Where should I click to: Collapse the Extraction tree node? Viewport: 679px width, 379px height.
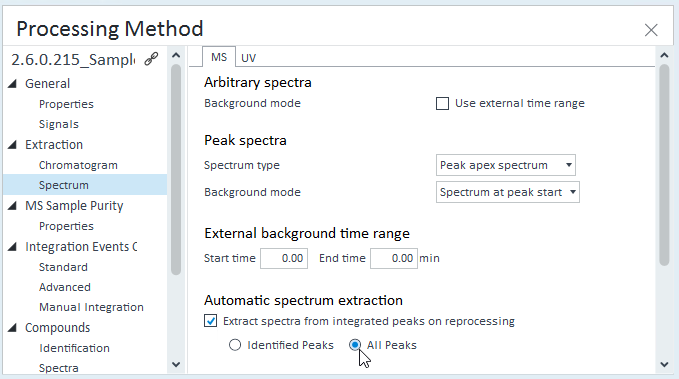[x=13, y=145]
